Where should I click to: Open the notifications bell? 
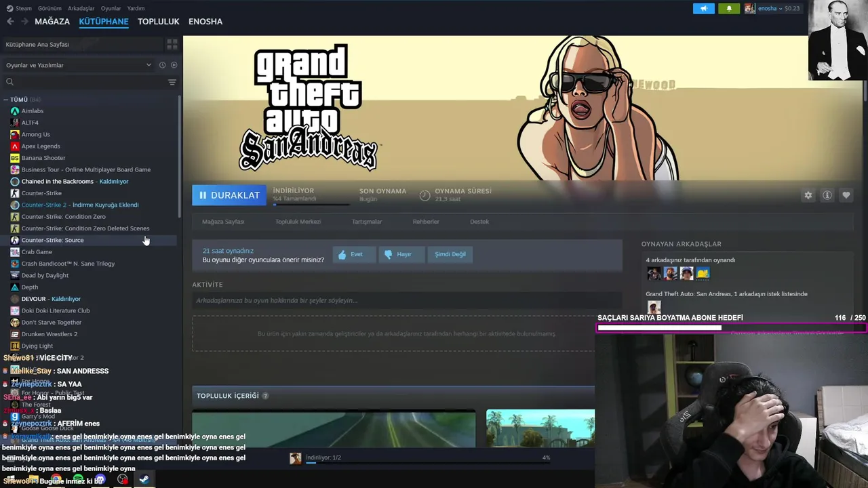click(x=729, y=8)
